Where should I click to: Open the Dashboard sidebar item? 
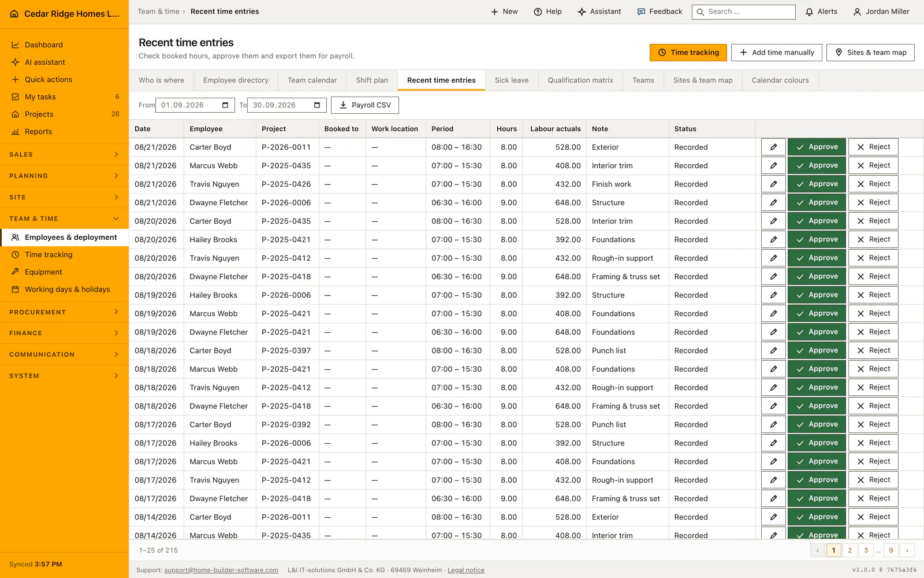pos(64,45)
